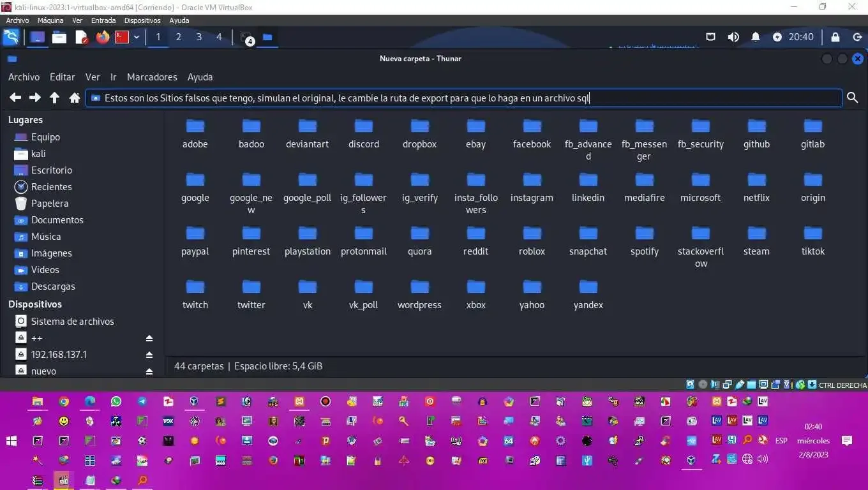
Task: Select the protonmail folder
Action: tap(364, 241)
